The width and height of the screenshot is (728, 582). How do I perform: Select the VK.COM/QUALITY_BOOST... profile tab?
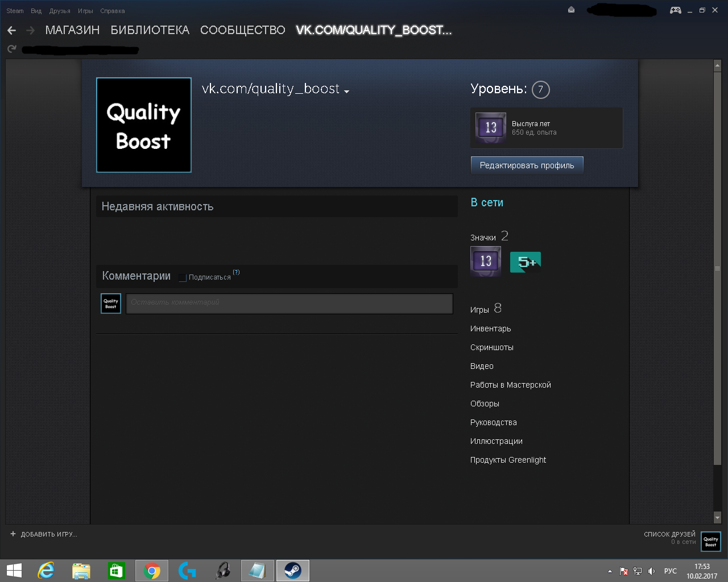point(374,30)
